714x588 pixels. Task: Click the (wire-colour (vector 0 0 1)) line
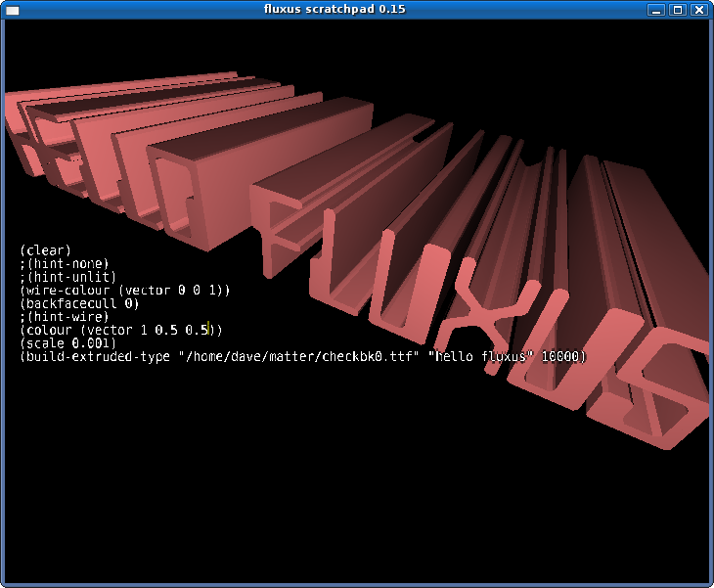125,291
